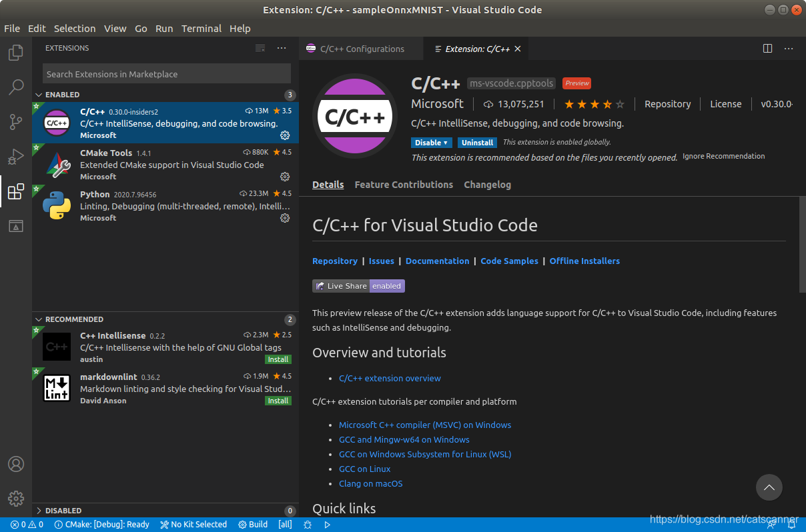Click the CMake debug launch bug icon
This screenshot has height=532, width=806.
308,525
